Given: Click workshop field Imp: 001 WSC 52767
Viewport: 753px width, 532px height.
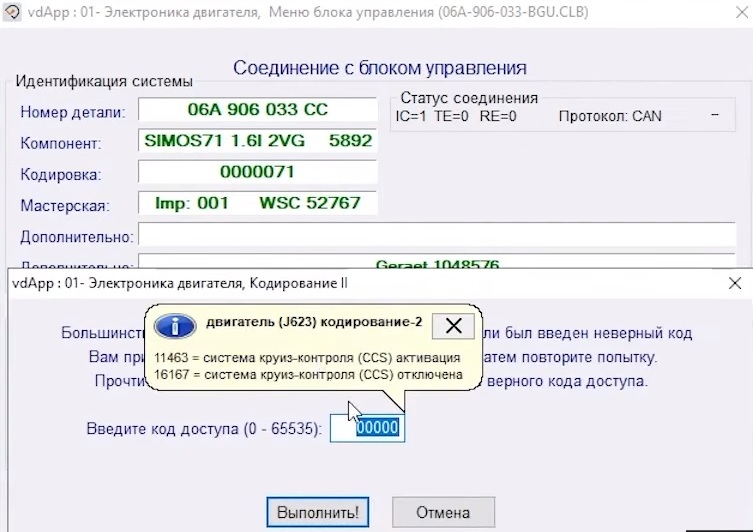Looking at the screenshot, I should (257, 203).
